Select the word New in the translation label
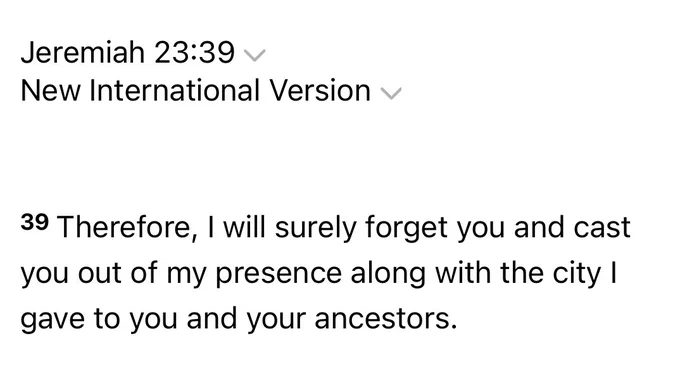This screenshot has width=680, height=374. tap(50, 90)
